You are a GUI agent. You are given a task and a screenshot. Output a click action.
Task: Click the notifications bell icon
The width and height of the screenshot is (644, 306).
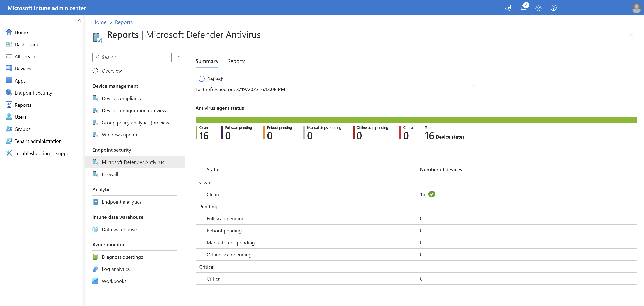point(523,8)
